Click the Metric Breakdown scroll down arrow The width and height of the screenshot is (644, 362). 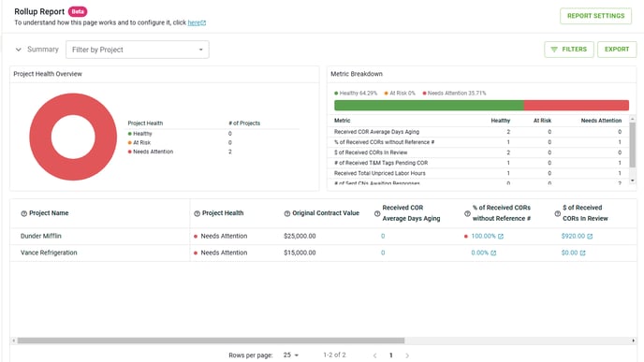pos(633,181)
